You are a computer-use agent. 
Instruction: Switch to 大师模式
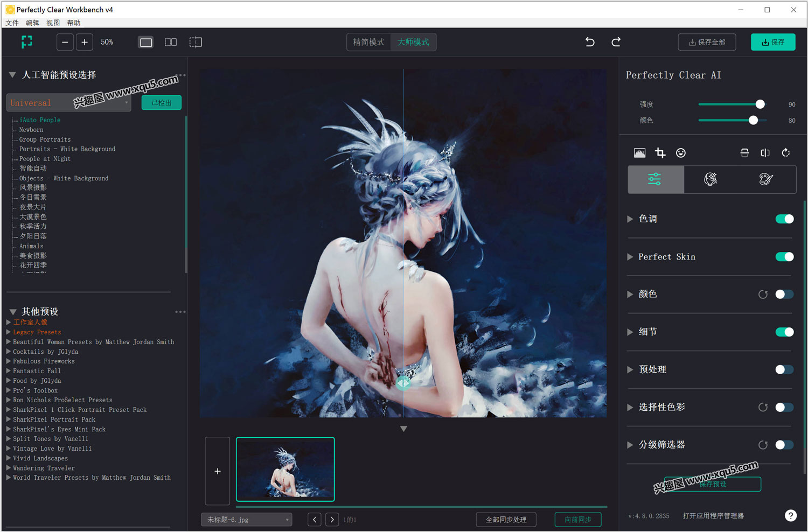(x=413, y=42)
